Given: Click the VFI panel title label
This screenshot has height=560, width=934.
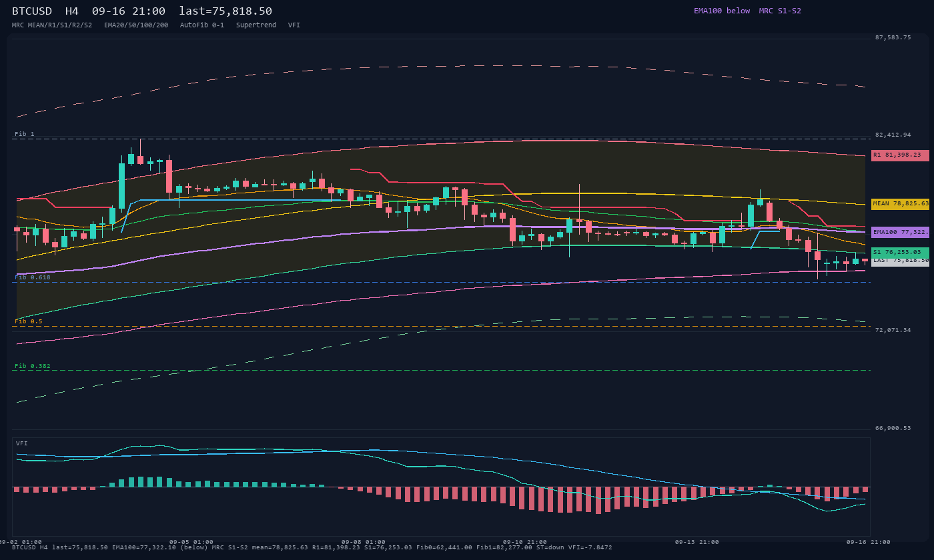Looking at the screenshot, I should tap(22, 443).
